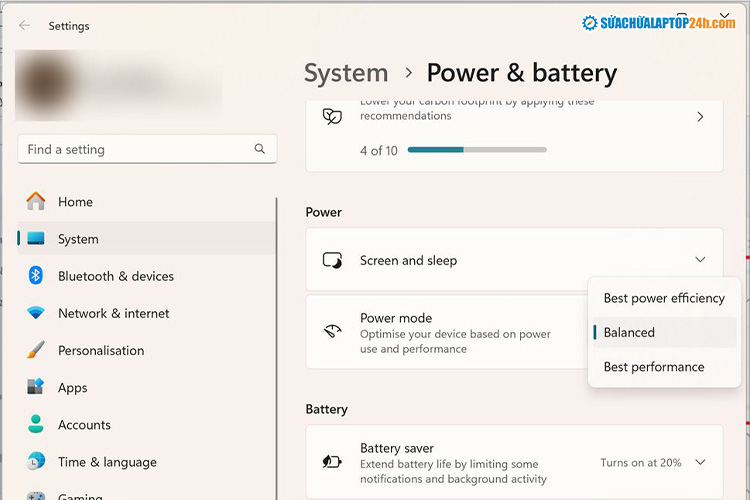Click the Apps icon in sidebar
This screenshot has height=500, width=750.
(x=36, y=387)
